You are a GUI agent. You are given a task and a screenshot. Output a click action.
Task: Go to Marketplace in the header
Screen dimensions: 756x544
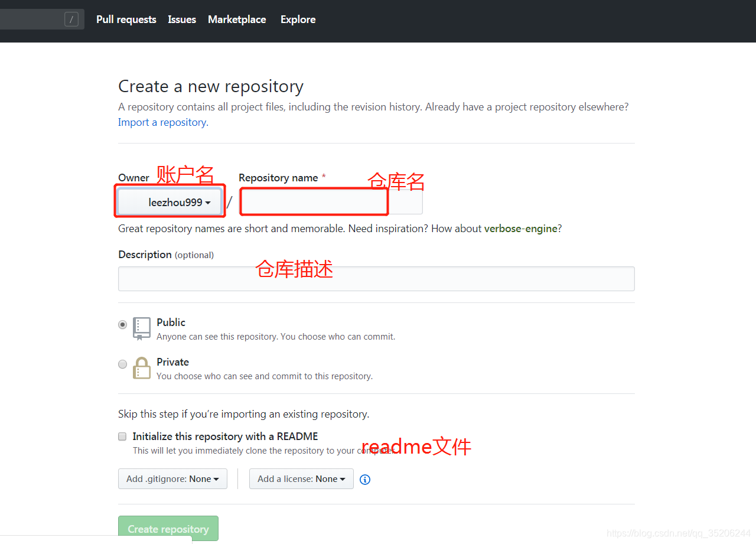coord(237,19)
